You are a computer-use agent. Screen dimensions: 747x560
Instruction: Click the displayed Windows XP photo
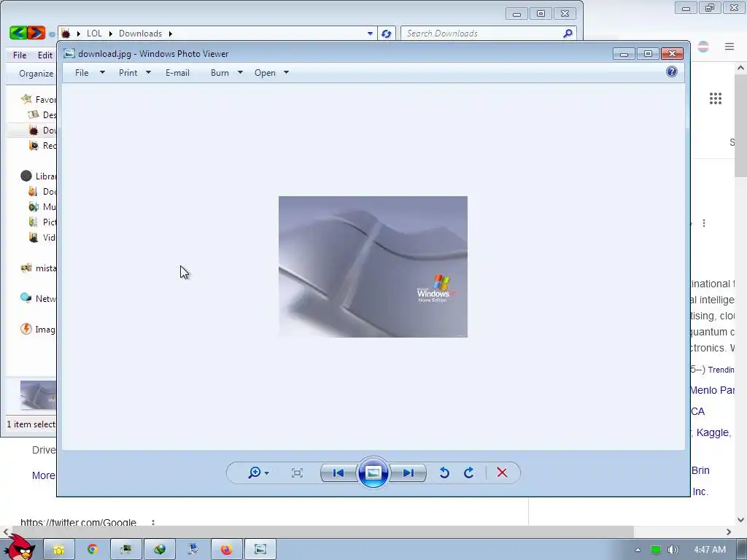373,267
